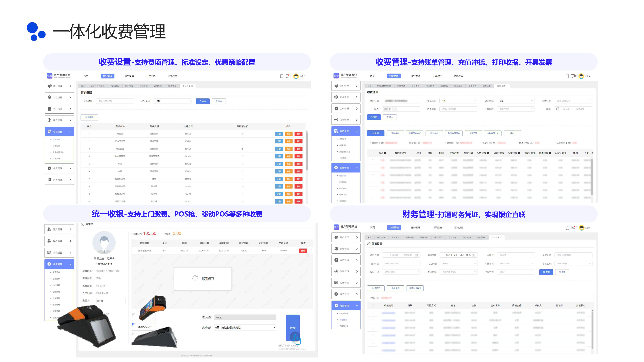Image resolution: width=644 pixels, height=362 pixels.
Task: Open 楼栋名称 dropdown showing 1栋
Action: point(459,101)
